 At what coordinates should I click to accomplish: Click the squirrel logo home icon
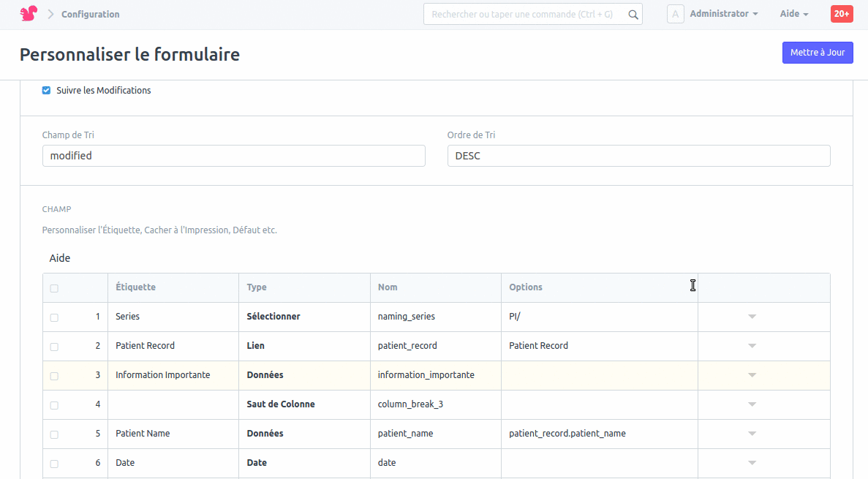29,14
